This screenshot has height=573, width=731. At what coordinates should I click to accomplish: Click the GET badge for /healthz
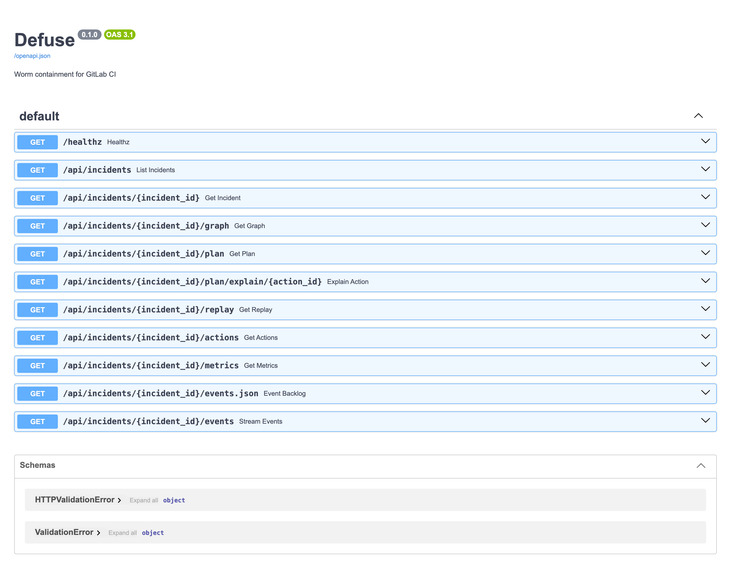tap(37, 142)
